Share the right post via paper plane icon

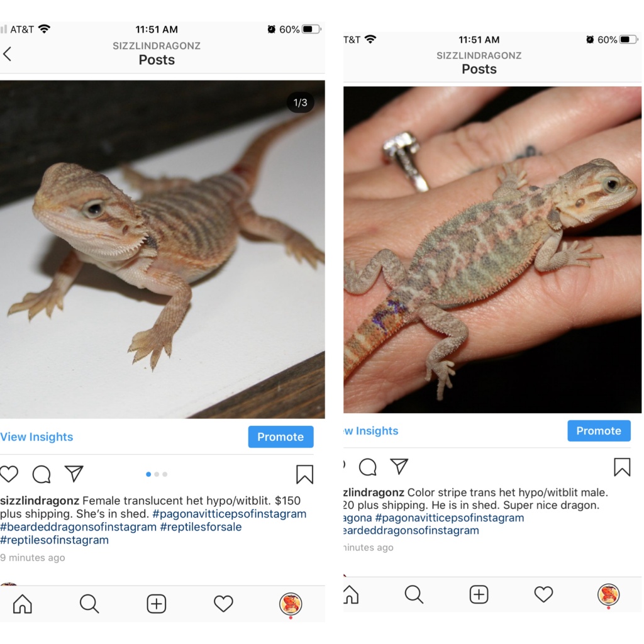399,467
